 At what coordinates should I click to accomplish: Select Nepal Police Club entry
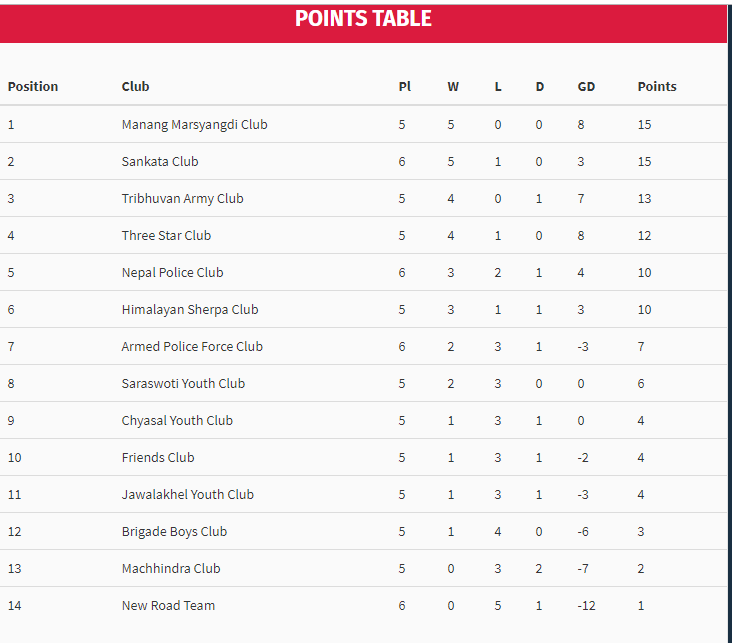click(172, 273)
